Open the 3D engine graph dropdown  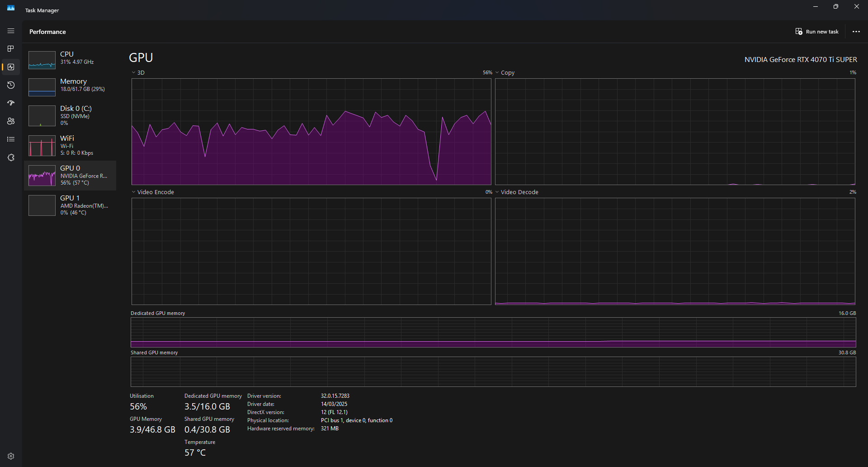[138, 73]
